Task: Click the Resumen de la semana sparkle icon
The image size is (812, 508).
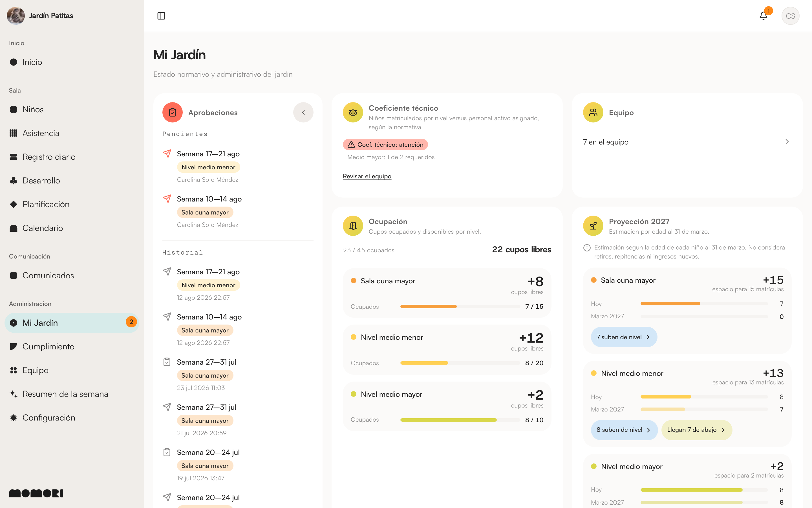Action: pyautogui.click(x=14, y=394)
